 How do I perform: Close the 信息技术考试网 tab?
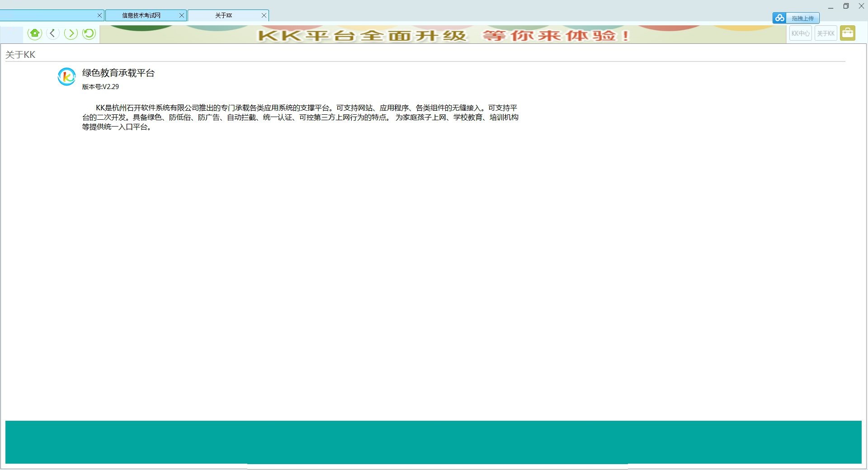coord(182,15)
